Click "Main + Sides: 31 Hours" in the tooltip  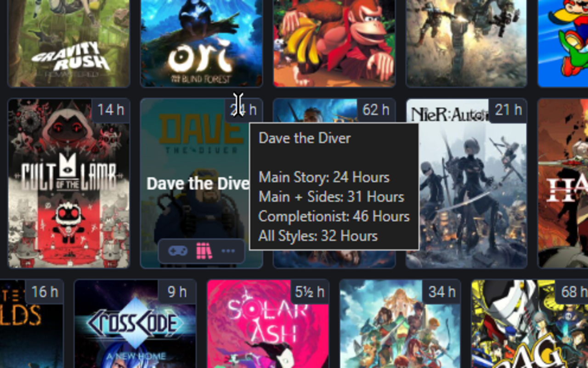tap(332, 197)
